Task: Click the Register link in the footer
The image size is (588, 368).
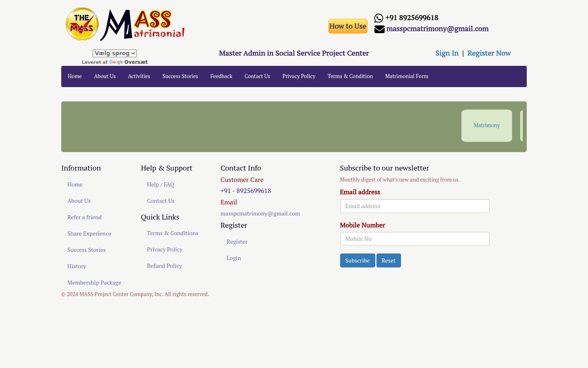Action: tap(237, 242)
